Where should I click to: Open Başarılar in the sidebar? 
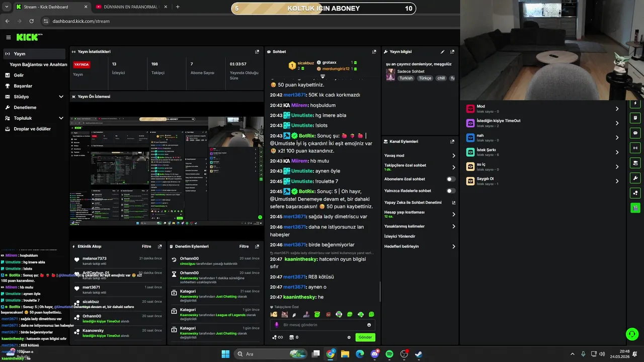[34, 86]
